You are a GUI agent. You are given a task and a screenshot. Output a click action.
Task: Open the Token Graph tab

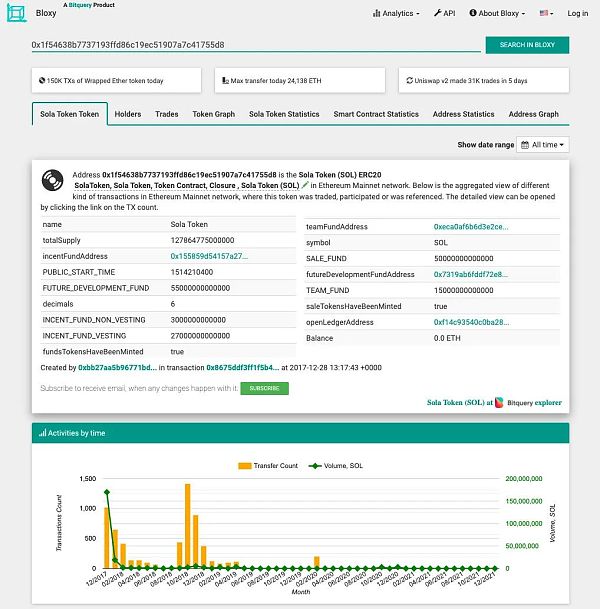tap(213, 114)
